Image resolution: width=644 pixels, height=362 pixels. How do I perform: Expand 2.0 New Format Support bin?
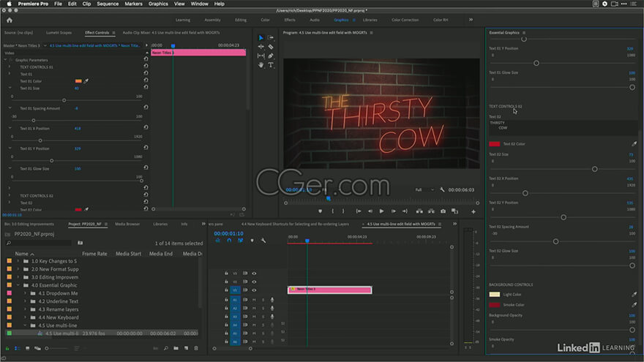(x=18, y=269)
